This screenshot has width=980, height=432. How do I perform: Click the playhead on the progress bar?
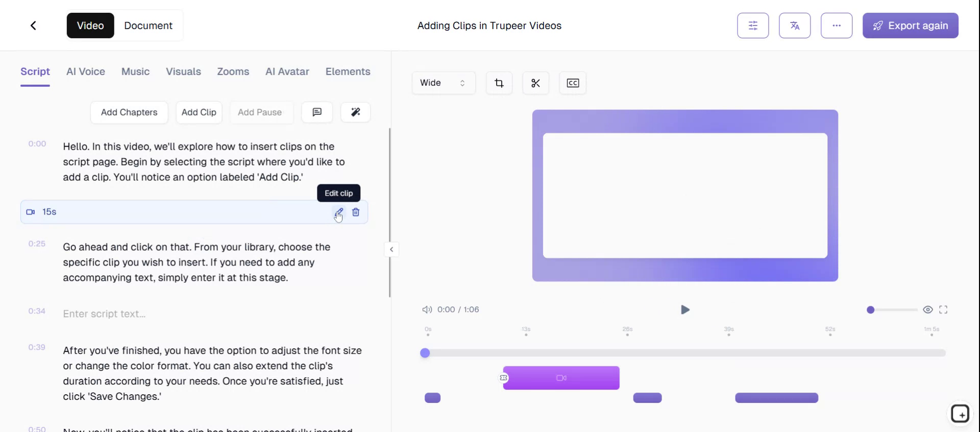coord(425,353)
